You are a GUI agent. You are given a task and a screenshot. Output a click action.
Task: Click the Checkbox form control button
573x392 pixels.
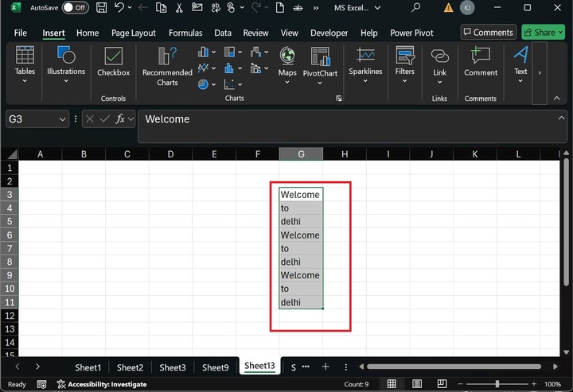click(113, 62)
